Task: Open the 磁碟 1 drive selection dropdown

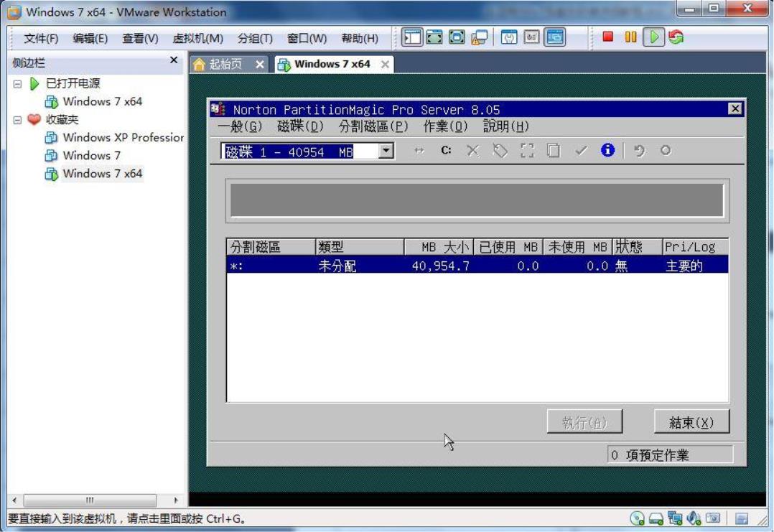Action: click(x=385, y=151)
